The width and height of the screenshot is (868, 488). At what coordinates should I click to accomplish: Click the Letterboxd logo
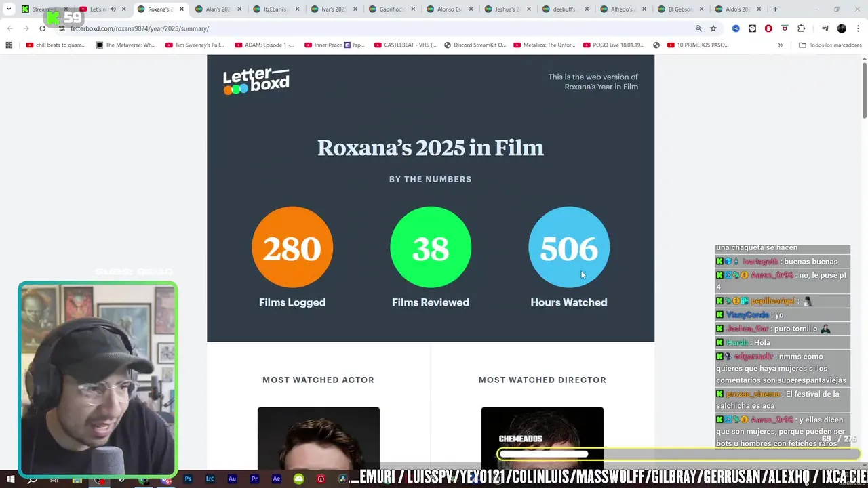point(256,81)
